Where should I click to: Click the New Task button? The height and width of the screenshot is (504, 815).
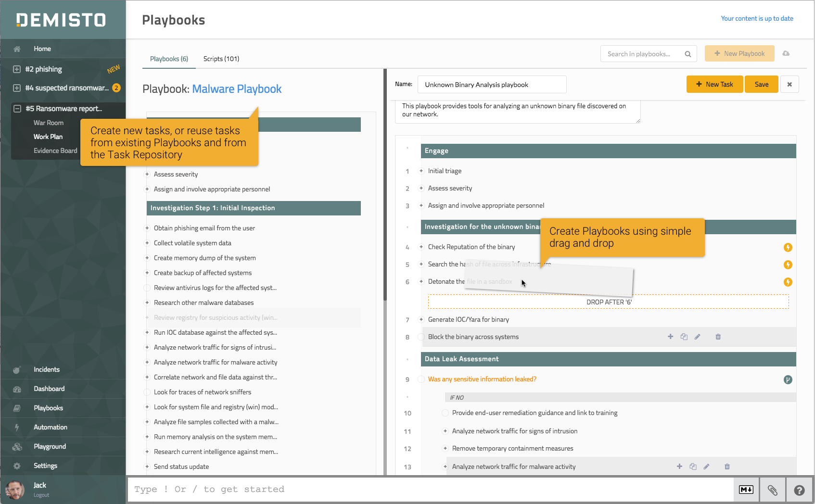pyautogui.click(x=714, y=84)
